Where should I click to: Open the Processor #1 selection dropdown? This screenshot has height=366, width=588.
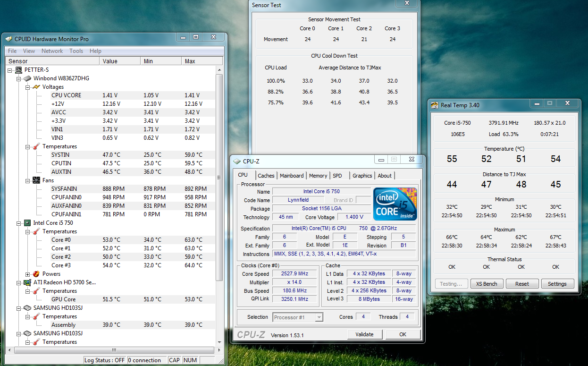[319, 317]
